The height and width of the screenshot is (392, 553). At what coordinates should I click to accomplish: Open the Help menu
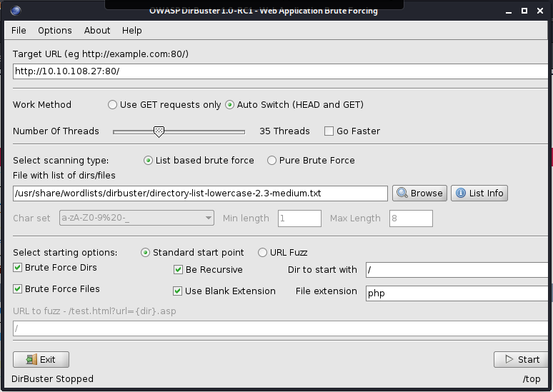pyautogui.click(x=132, y=31)
